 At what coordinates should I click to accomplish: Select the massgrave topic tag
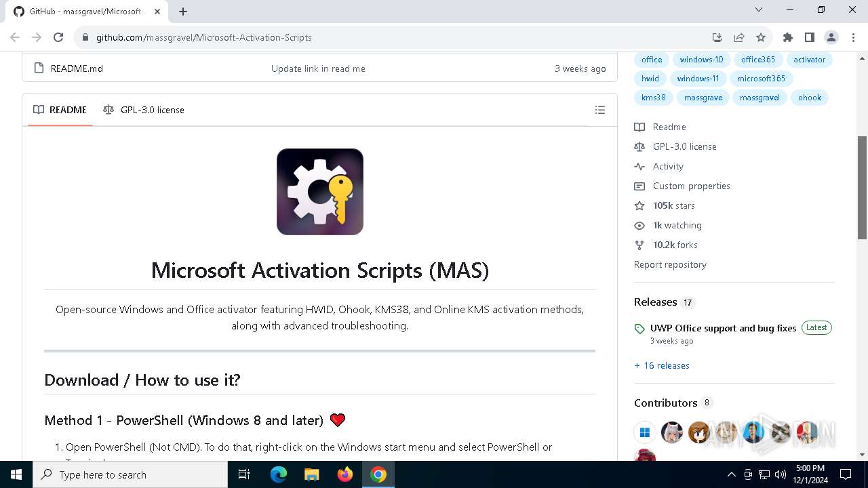click(x=703, y=98)
